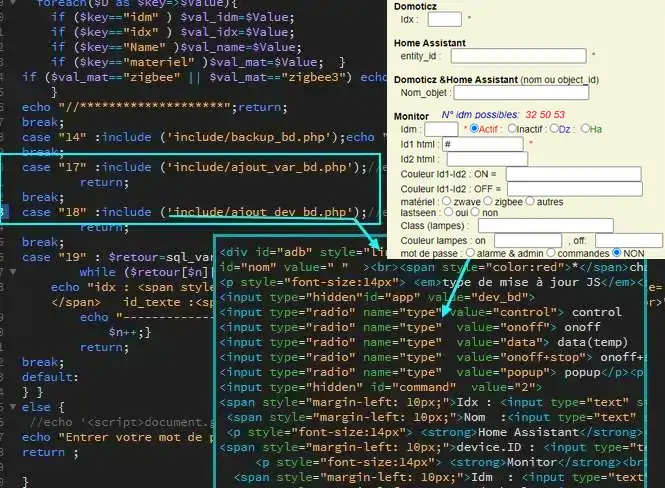665x488 pixels.
Task: Click the echo "idx : <span style" line
Action: (x=132, y=287)
